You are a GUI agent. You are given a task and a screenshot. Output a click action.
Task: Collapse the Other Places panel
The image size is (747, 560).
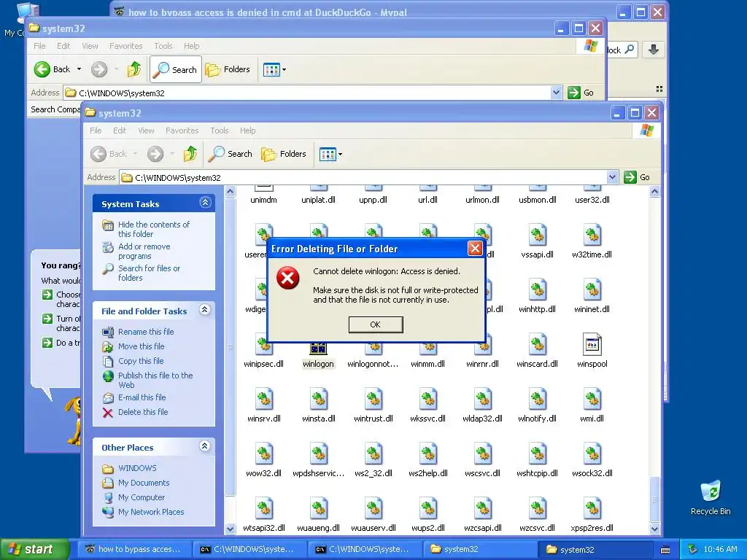pos(205,446)
